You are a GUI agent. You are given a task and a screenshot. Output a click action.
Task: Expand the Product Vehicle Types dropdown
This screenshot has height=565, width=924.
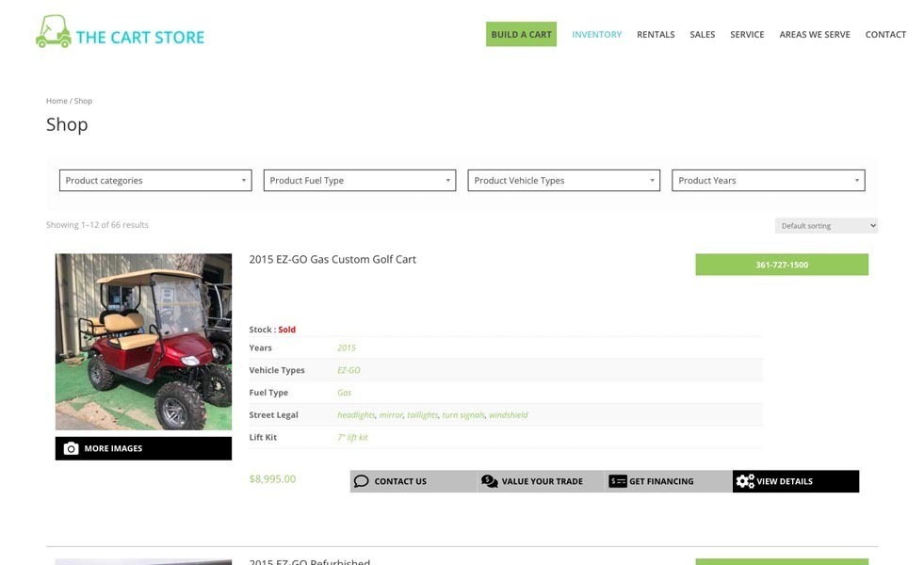(x=564, y=180)
